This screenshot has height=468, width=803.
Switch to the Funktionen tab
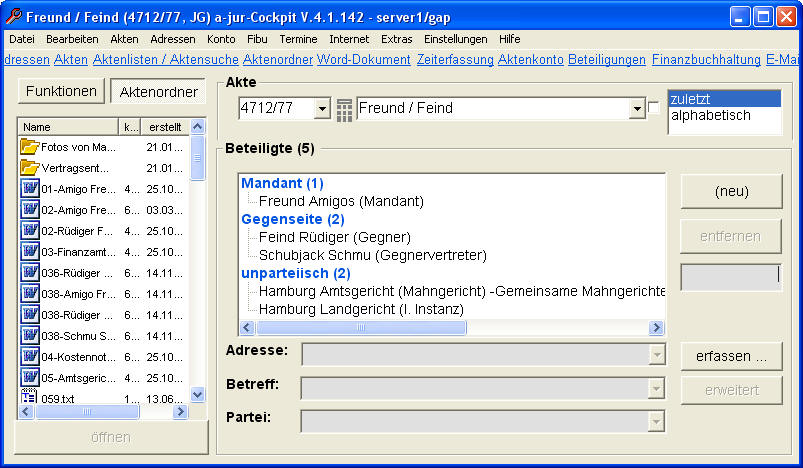(x=61, y=91)
